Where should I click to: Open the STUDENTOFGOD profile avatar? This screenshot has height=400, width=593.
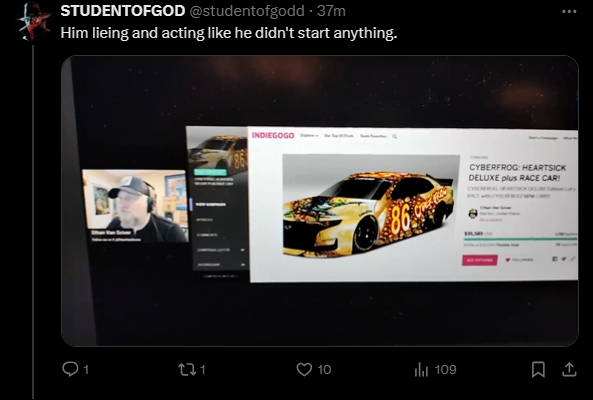pos(34,21)
